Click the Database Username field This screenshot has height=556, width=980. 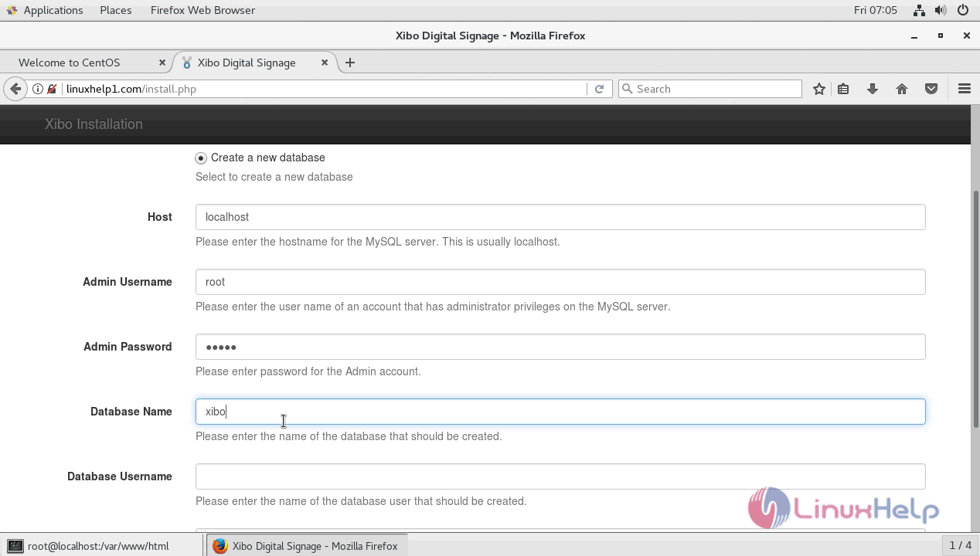(x=560, y=476)
